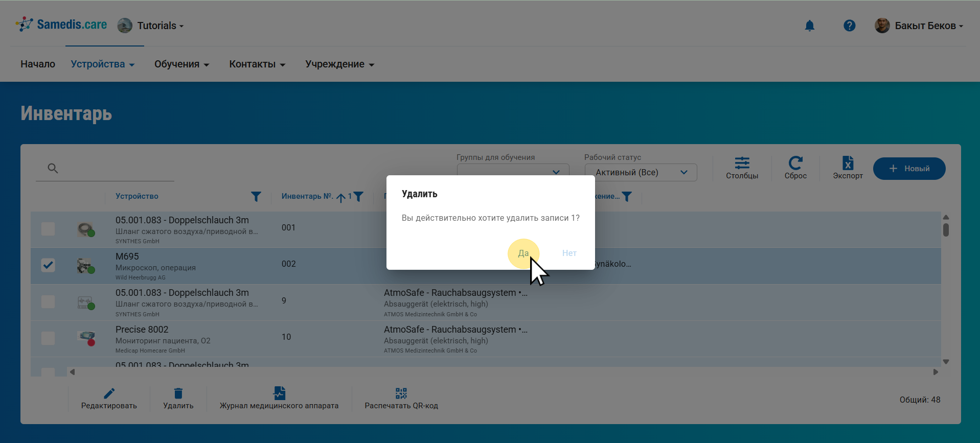Click the Распечатать QR-код icon
Screen dimensions: 980x443
(401, 393)
